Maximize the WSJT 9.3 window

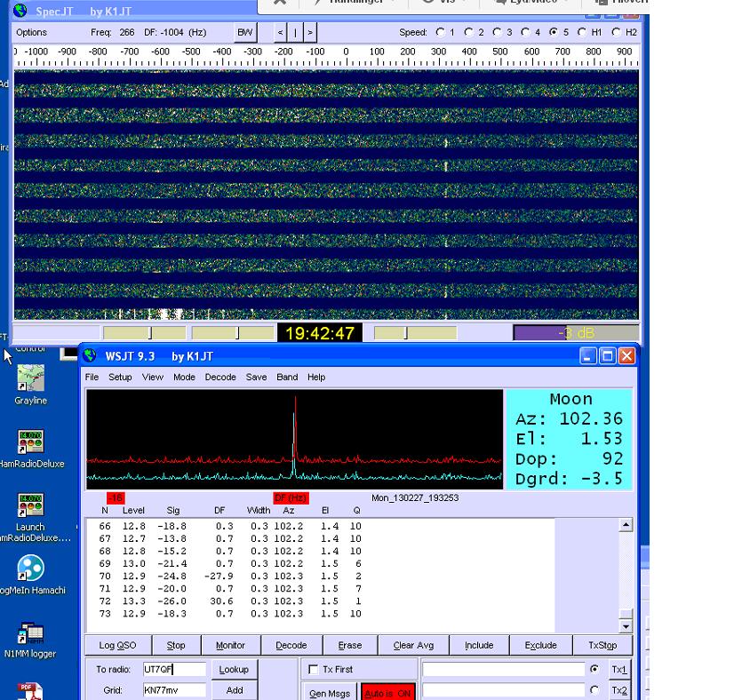pyautogui.click(x=608, y=355)
